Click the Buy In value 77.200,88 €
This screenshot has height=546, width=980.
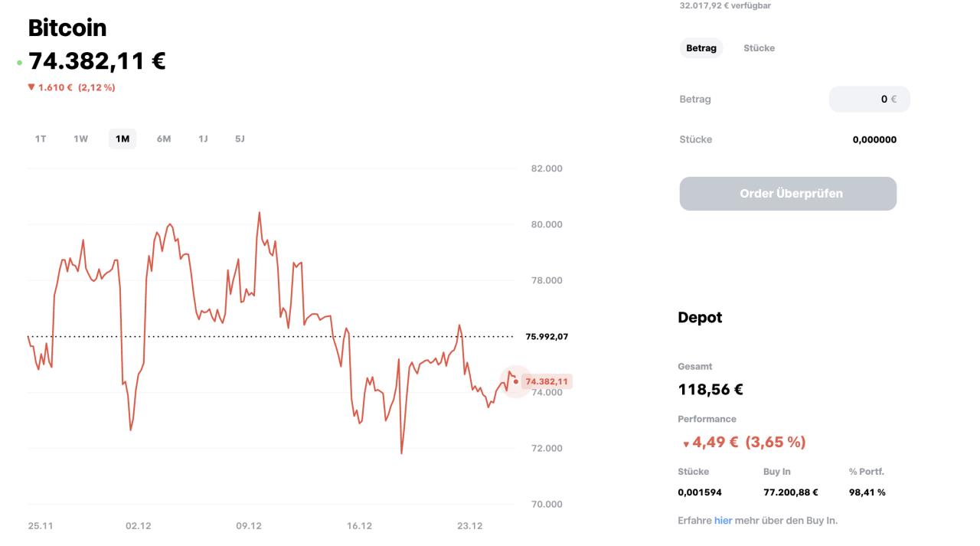coord(790,492)
